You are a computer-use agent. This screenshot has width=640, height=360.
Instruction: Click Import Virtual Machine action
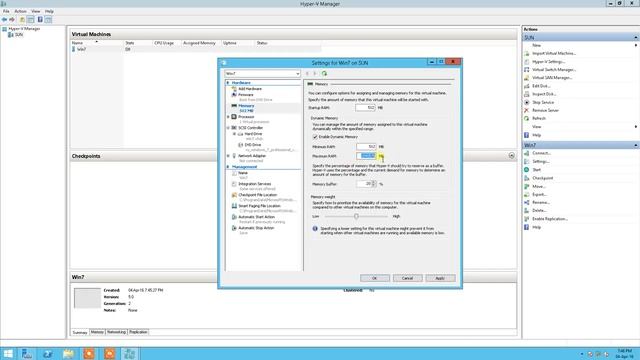[553, 53]
